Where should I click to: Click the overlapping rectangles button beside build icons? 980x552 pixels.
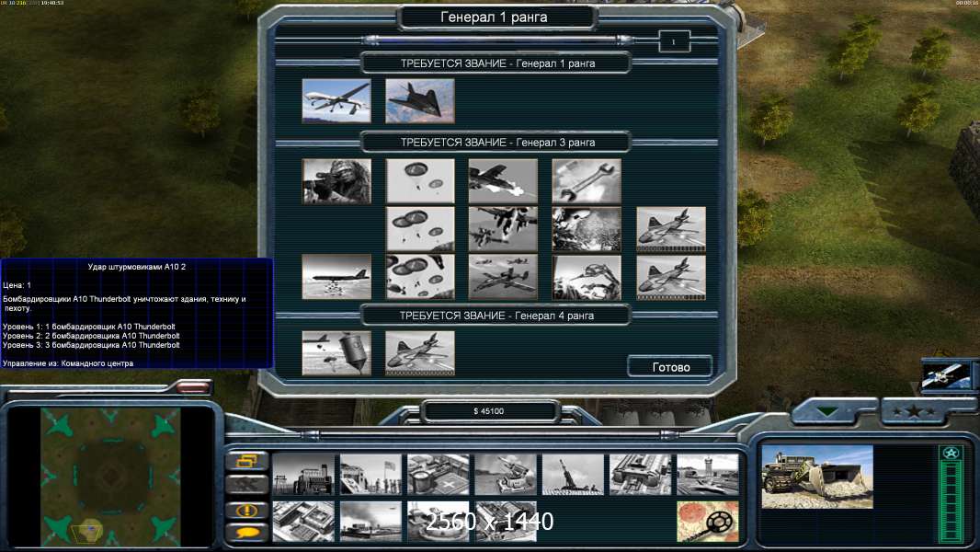(247, 461)
